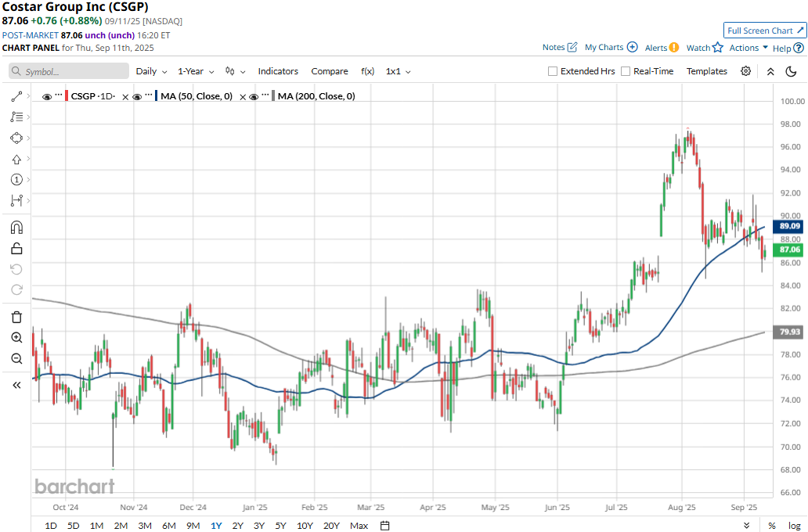Image resolution: width=808 pixels, height=532 pixels.
Task: Click the 89.09 MA price label
Action: click(x=789, y=226)
